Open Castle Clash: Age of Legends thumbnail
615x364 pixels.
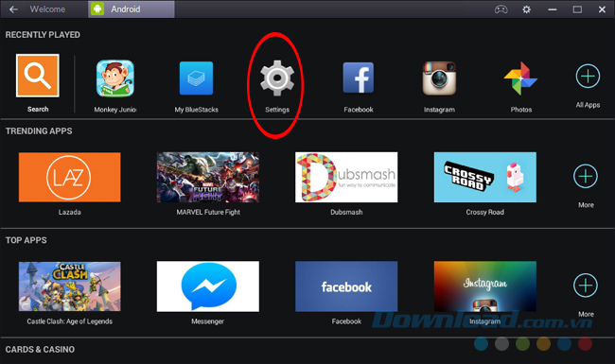pos(69,286)
